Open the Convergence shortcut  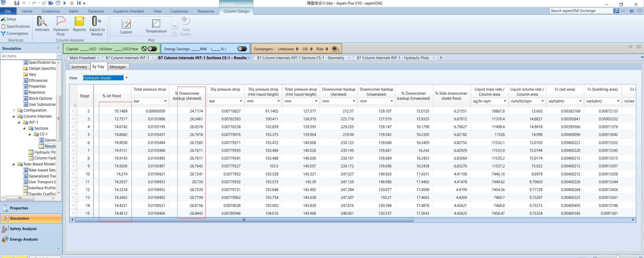point(15,33)
